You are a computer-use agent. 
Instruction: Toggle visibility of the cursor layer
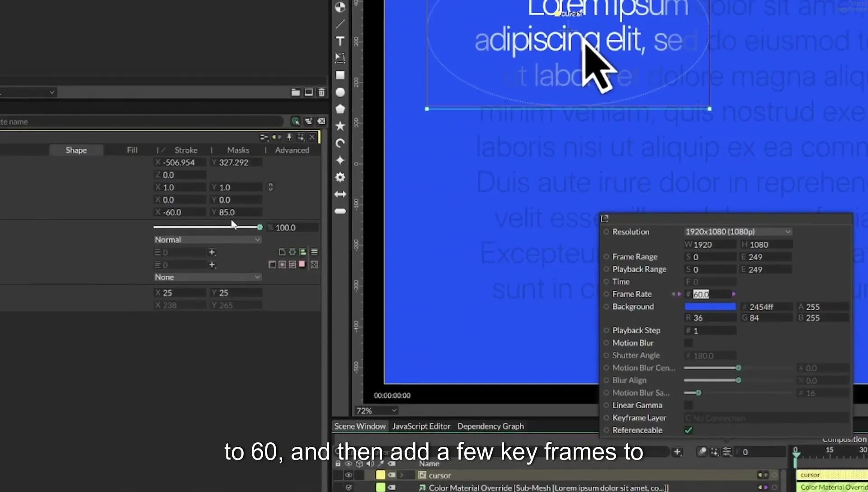pos(348,475)
